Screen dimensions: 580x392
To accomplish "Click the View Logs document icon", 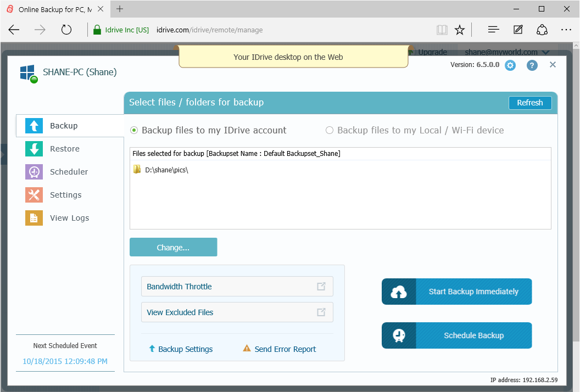I will coord(34,218).
